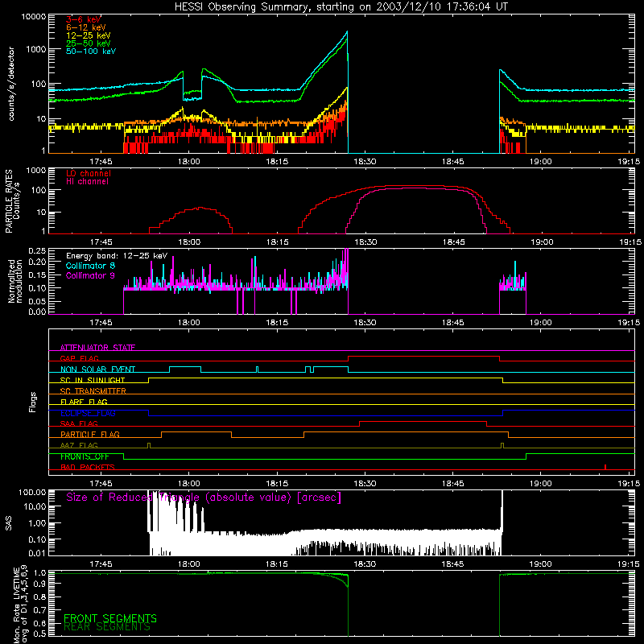Select the green 25-50 keV legend label
The image size is (644, 644).
(x=88, y=43)
